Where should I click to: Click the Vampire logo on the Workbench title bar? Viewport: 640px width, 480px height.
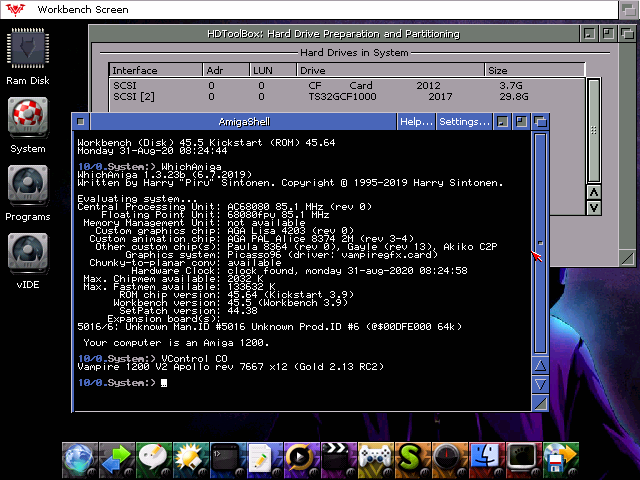coord(15,9)
